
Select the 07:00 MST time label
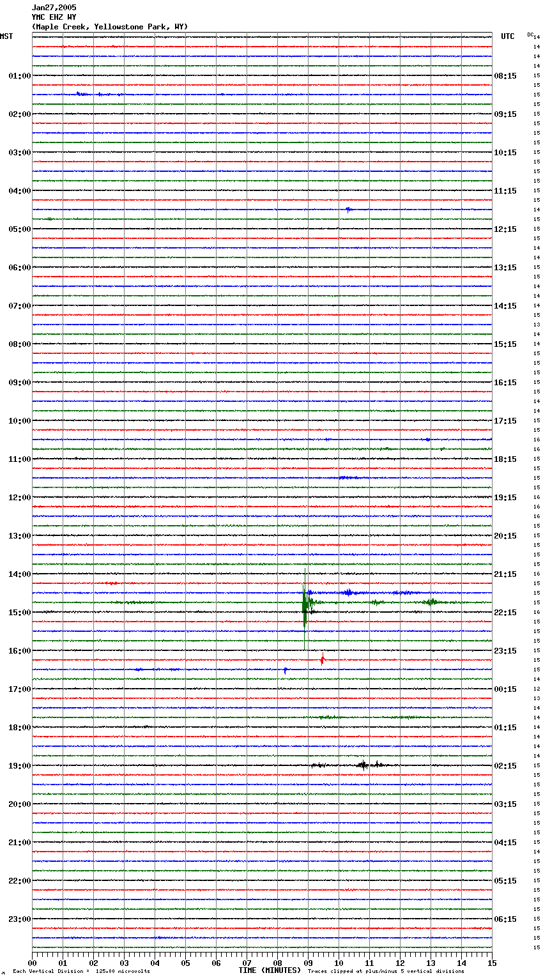[20, 306]
